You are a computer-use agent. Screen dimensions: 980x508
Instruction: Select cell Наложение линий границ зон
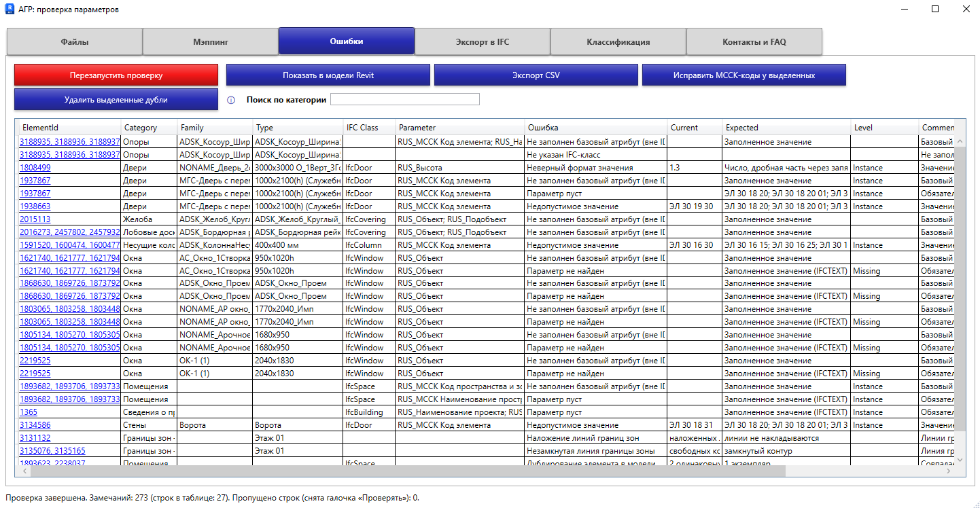tap(596, 438)
